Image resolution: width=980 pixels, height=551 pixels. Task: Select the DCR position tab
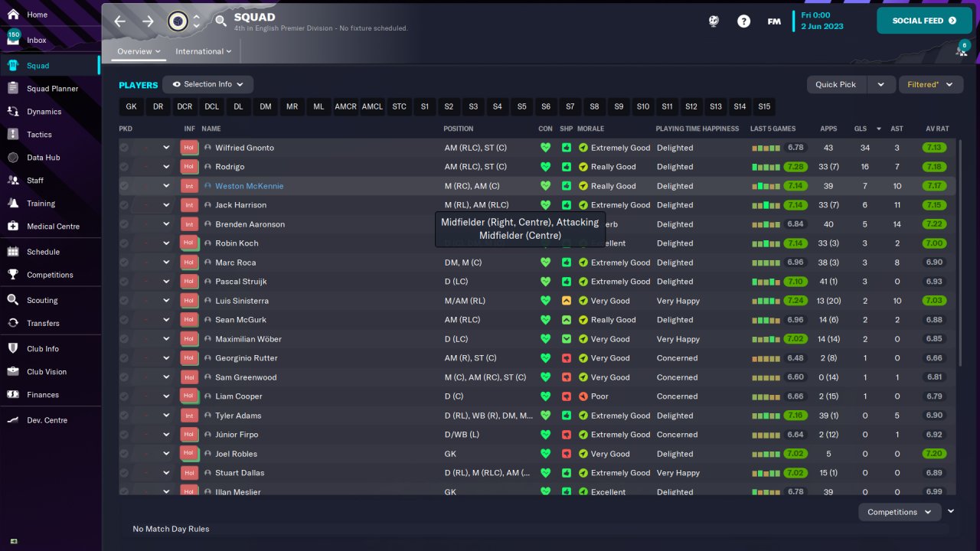click(185, 106)
